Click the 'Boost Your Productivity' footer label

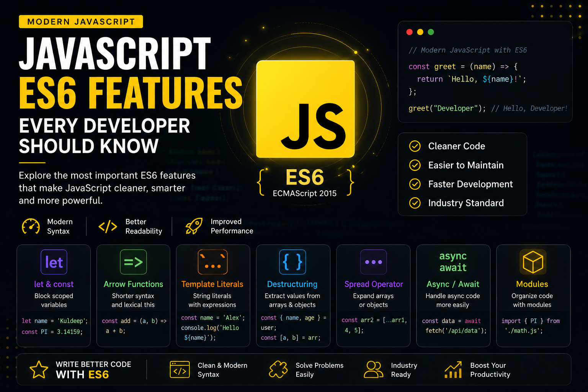point(490,370)
